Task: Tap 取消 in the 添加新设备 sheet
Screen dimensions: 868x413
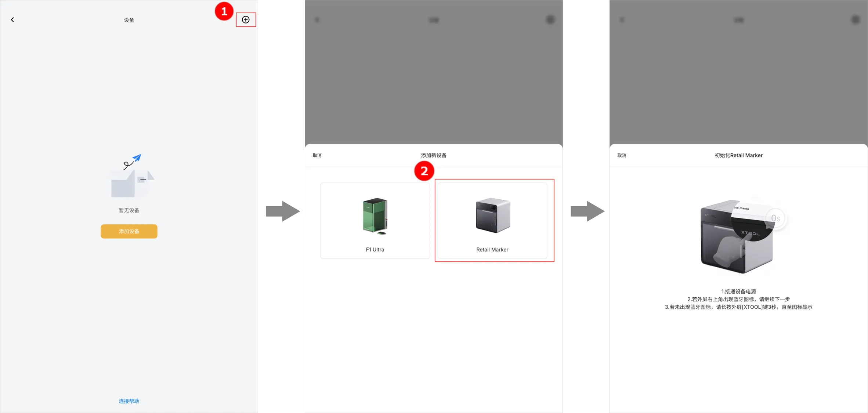Action: (x=317, y=155)
